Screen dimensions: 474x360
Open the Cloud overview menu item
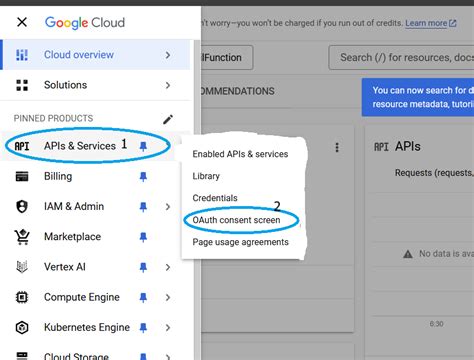95,55
